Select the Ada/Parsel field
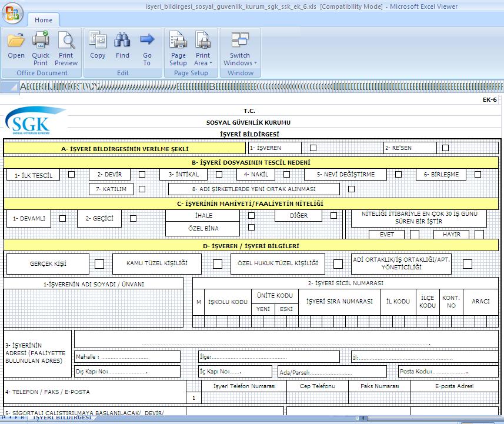Viewport: 504px width, 424px height. (332, 371)
